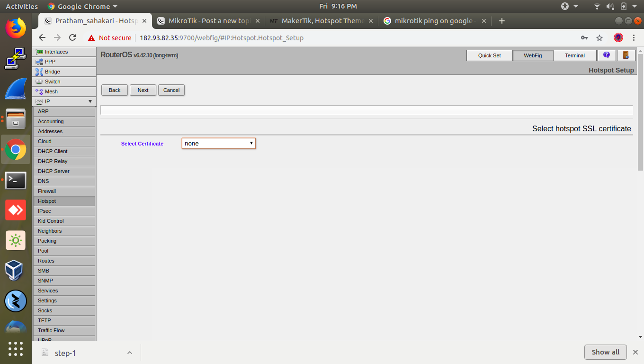
Task: Click the muted volume icon
Action: click(610, 7)
